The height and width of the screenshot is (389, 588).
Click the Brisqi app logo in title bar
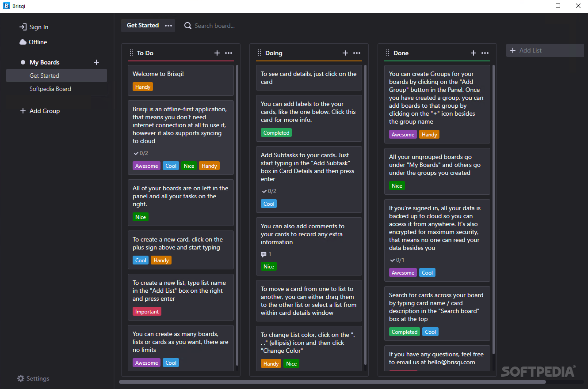(x=6, y=6)
